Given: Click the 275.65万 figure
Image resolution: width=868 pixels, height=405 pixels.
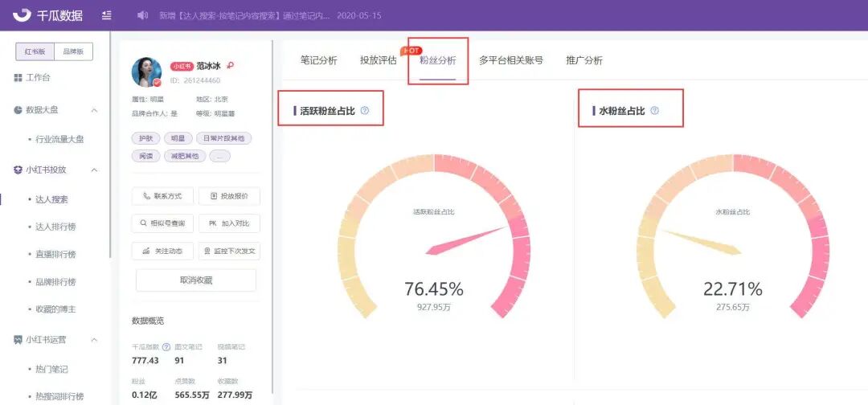Looking at the screenshot, I should (733, 307).
